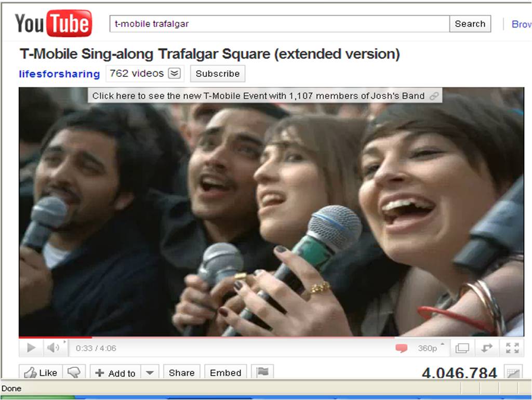Image resolution: width=532 pixels, height=400 pixels.
Task: Expand the 762 videos dropdown
Action: click(175, 73)
